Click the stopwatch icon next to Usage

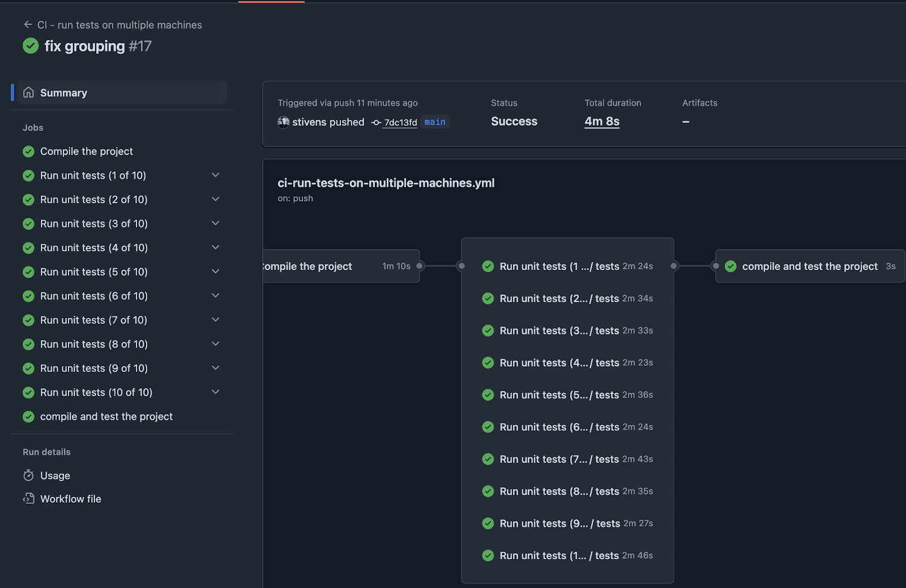tap(28, 475)
